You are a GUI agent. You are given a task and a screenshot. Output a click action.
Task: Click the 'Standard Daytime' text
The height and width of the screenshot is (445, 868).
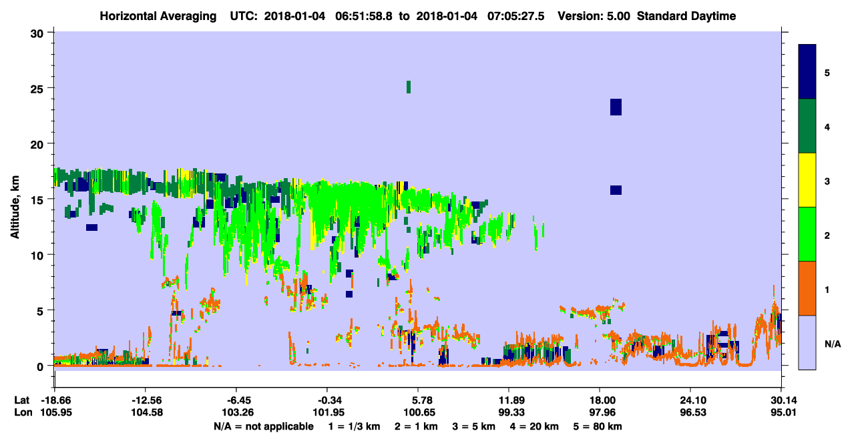click(686, 16)
